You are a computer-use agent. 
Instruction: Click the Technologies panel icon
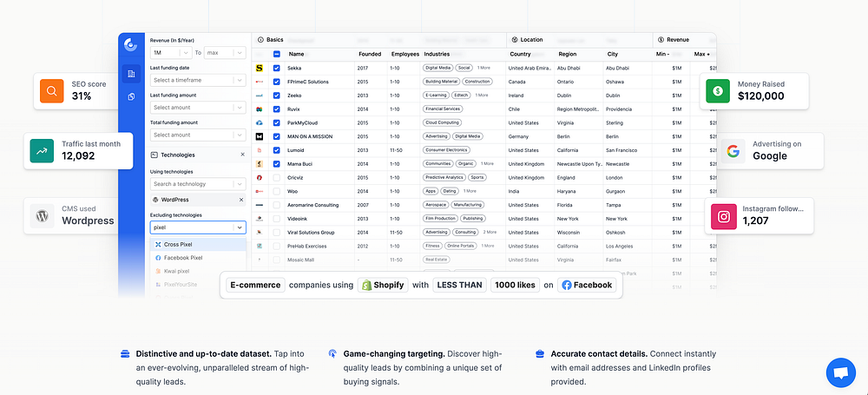[x=155, y=155]
